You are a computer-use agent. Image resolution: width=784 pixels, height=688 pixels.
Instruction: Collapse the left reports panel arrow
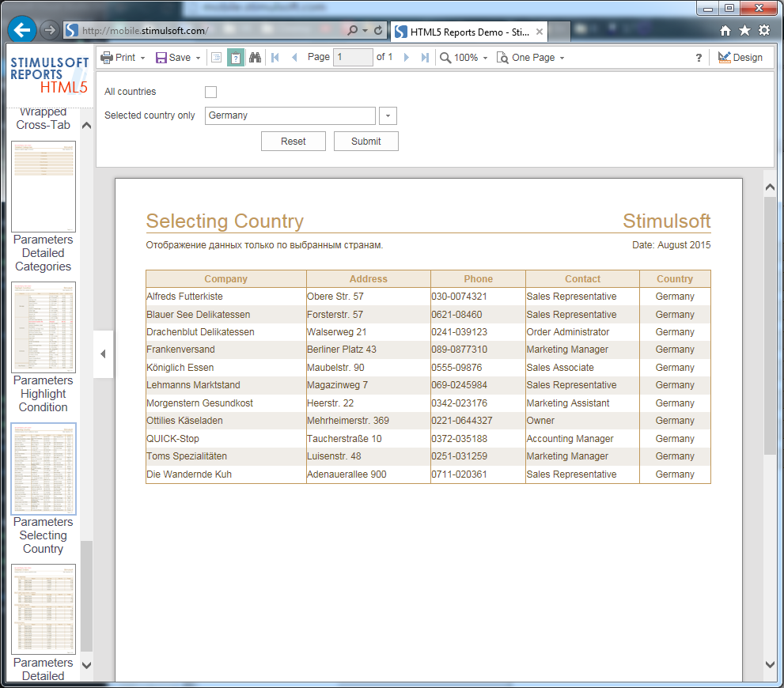tap(103, 354)
